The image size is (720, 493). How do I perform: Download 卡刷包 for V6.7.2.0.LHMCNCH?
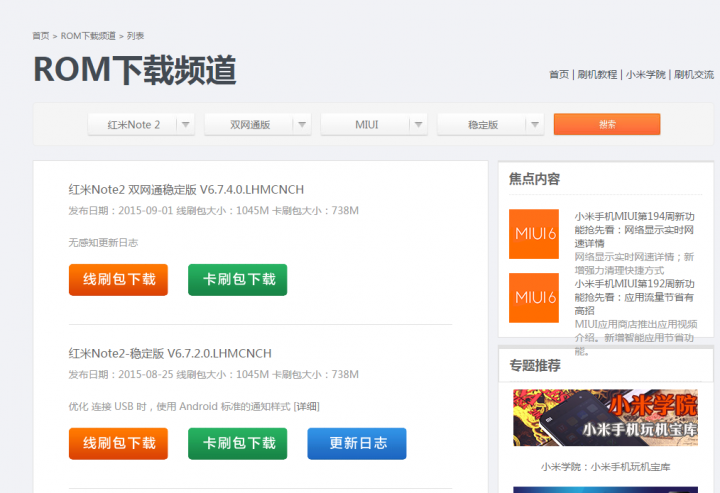(x=237, y=443)
